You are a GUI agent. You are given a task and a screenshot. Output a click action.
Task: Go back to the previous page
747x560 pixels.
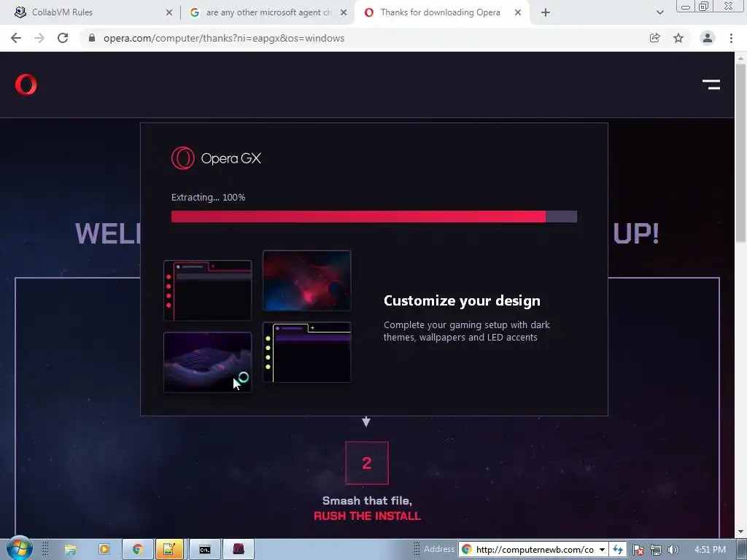click(16, 38)
